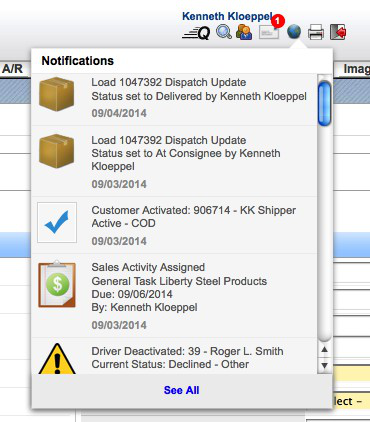Click the scrollbar down arrow
Screen dimensions: 370x422
pyautogui.click(x=324, y=365)
